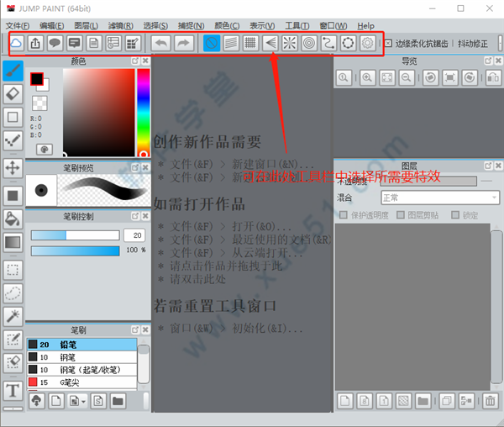Click the brush size value field
Viewport: 504px width, 427px height.
(x=134, y=235)
